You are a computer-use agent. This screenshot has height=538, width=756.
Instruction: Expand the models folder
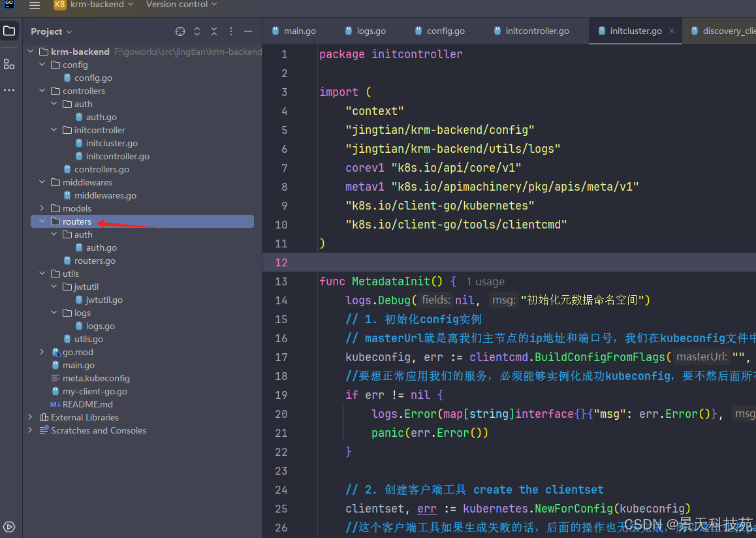[x=42, y=208]
